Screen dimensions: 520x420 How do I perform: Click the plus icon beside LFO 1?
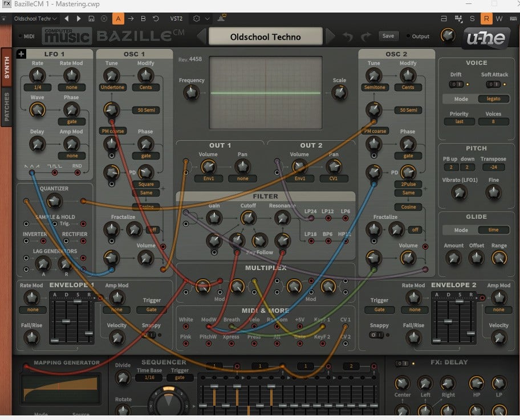click(21, 54)
